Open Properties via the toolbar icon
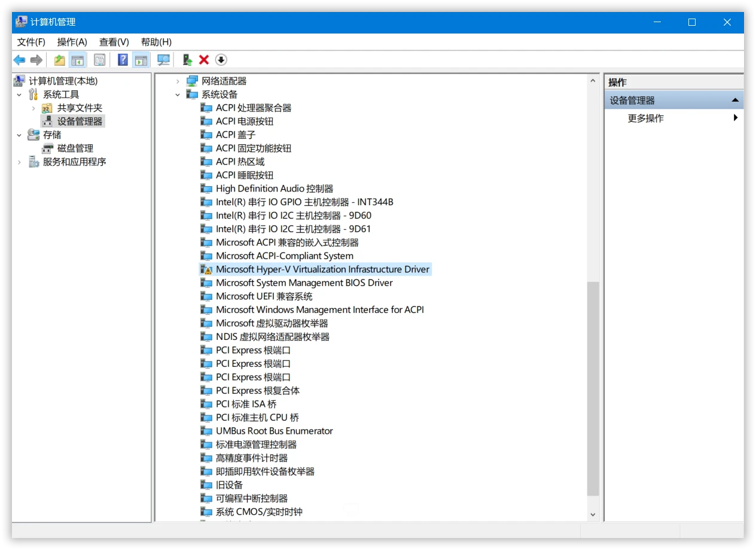Image resolution: width=756 pixels, height=550 pixels. 99,59
